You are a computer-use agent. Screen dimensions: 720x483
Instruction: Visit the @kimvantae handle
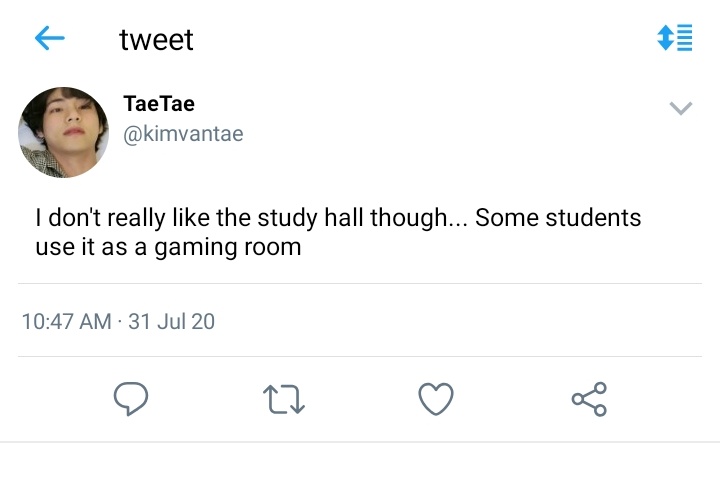coord(183,134)
